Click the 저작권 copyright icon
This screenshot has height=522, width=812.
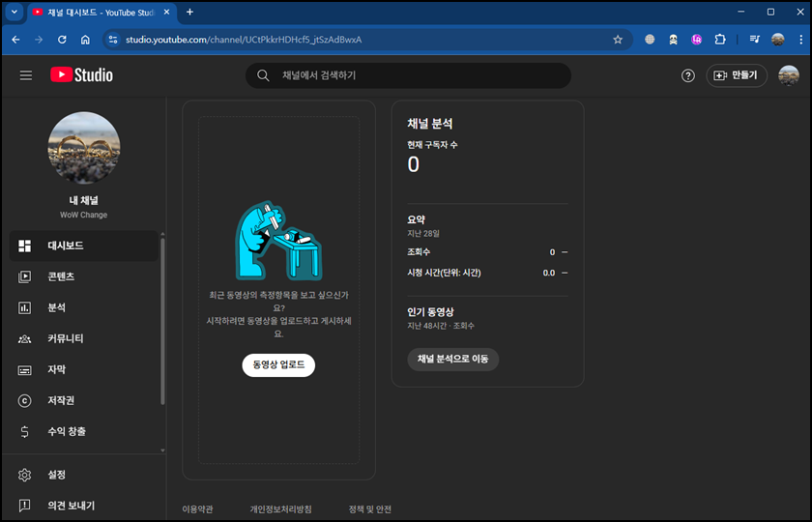pyautogui.click(x=25, y=401)
